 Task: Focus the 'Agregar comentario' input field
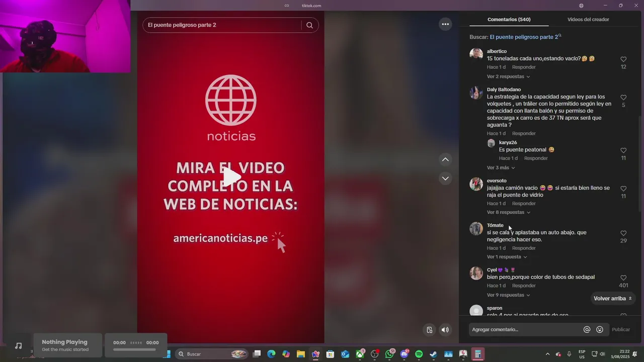[526, 329]
